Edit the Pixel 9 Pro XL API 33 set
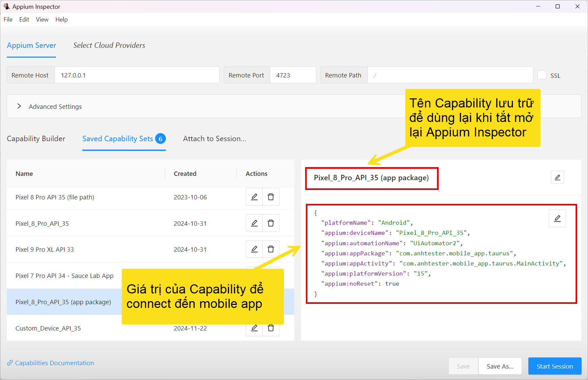 (x=254, y=249)
